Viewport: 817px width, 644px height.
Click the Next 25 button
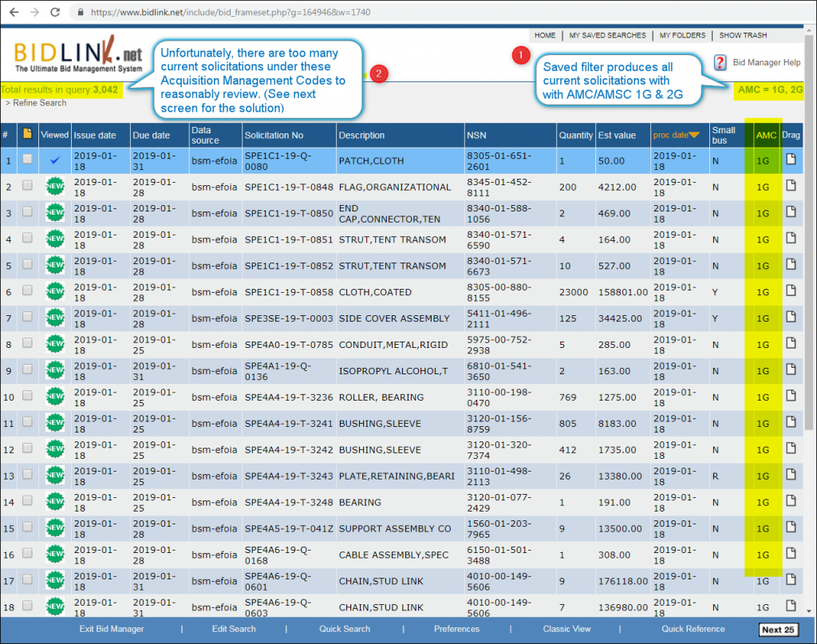click(x=778, y=630)
